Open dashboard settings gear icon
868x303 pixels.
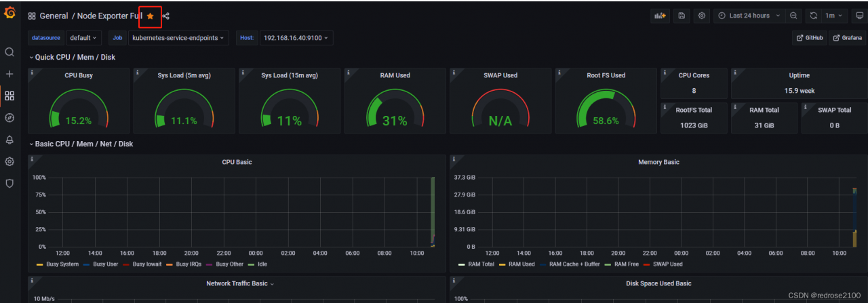click(x=702, y=16)
